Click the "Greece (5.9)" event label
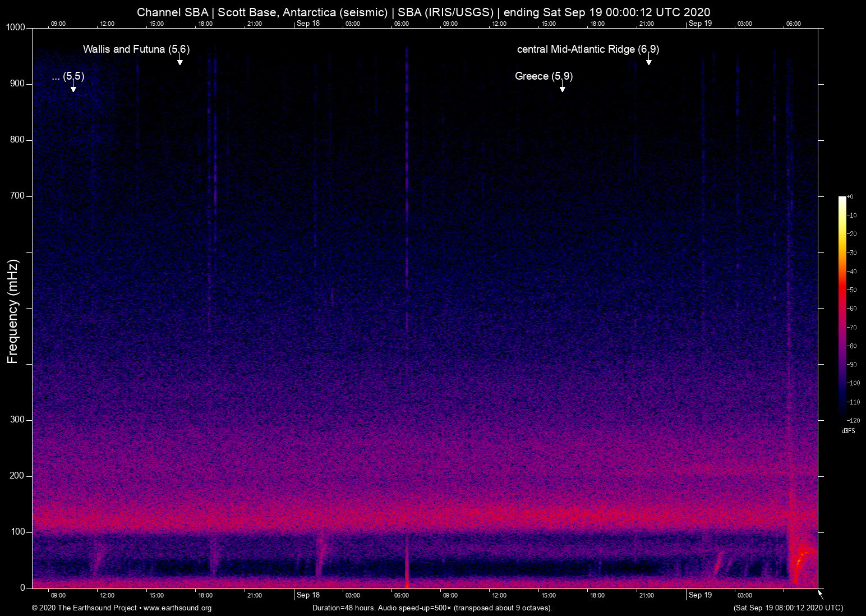 (x=543, y=76)
